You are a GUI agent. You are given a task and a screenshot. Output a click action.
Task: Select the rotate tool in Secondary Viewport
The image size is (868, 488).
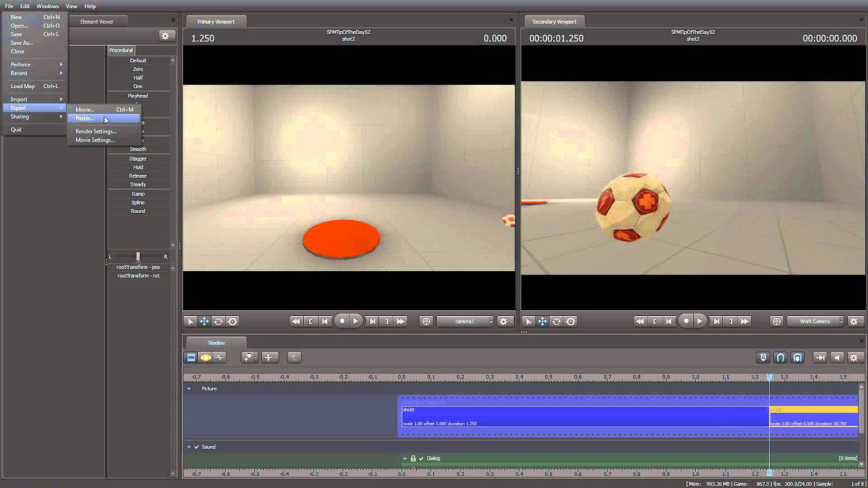click(x=557, y=321)
